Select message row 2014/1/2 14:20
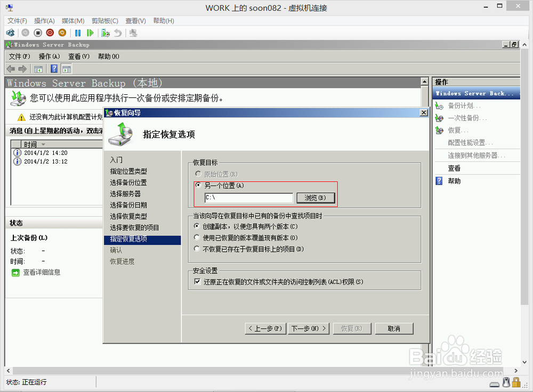The height and width of the screenshot is (392, 533). coord(58,153)
